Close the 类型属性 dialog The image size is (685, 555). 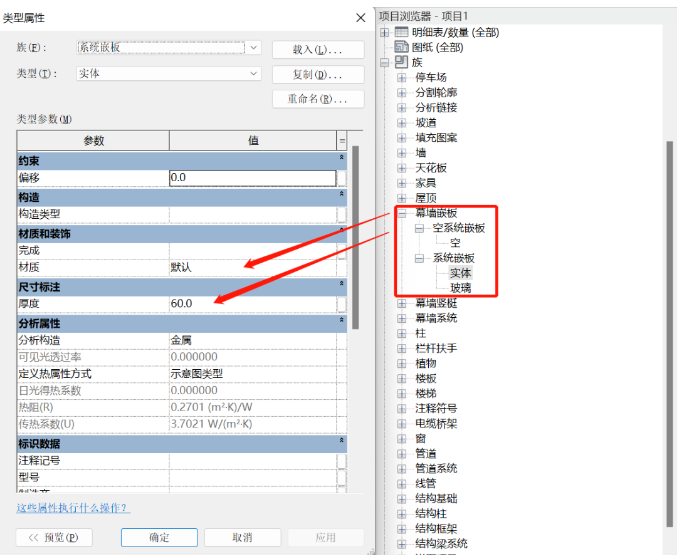click(360, 18)
